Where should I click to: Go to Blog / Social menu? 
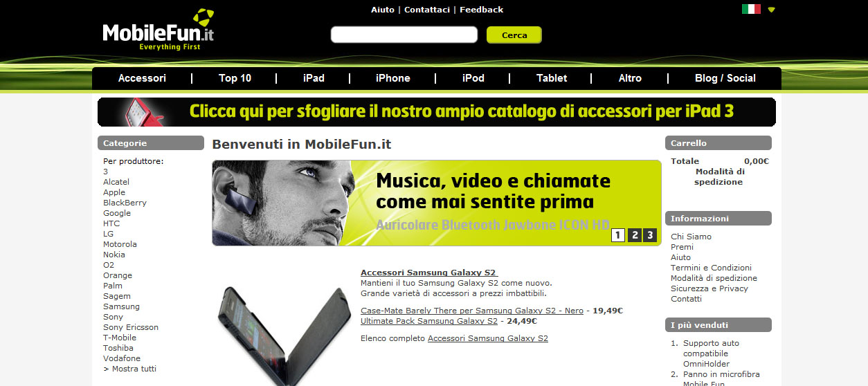pos(725,78)
